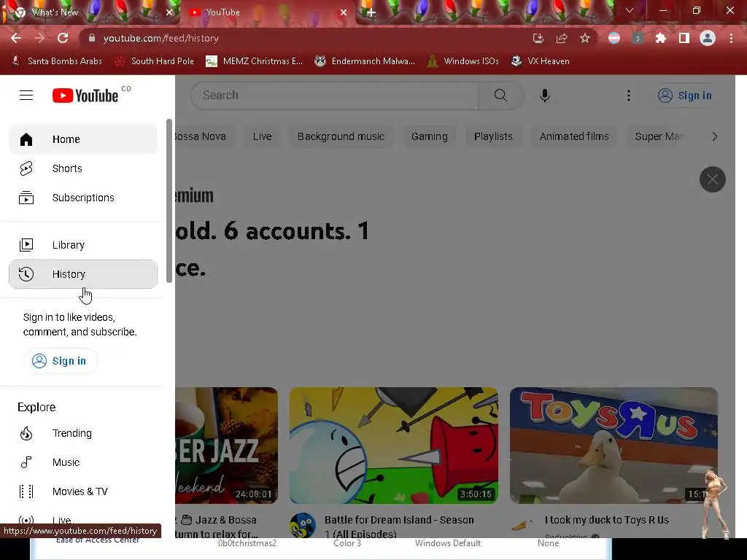The width and height of the screenshot is (747, 560).
Task: Click the address bar URL
Action: [x=161, y=38]
